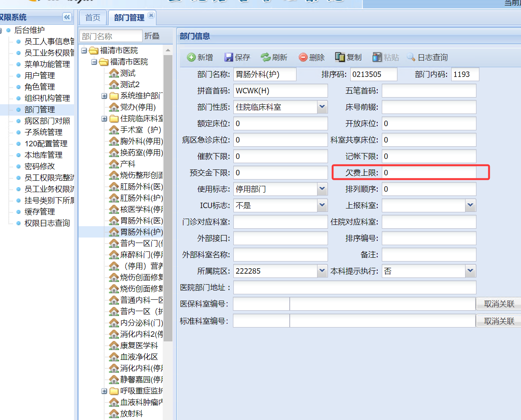Select 胃肠外科(医) in department tree
Screen dimensions: 521x420
141,221
